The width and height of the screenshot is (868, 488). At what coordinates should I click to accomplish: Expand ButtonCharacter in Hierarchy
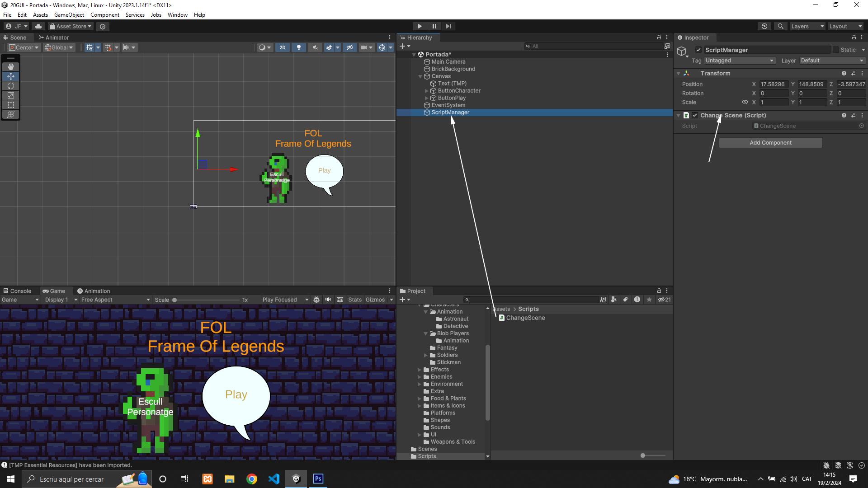(426, 91)
